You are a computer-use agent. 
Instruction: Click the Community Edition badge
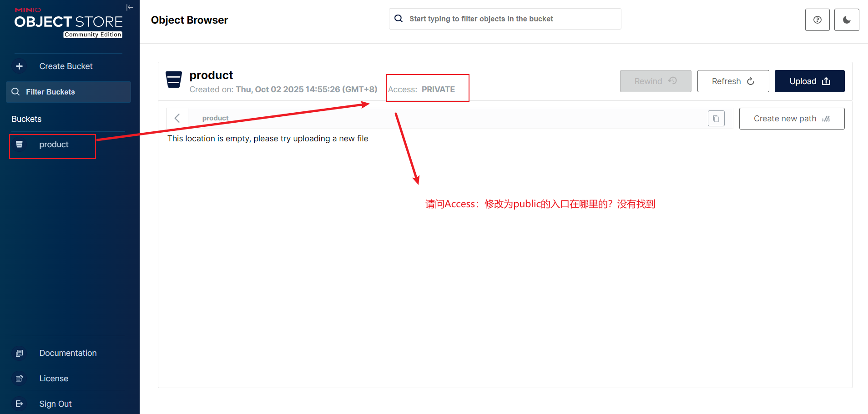93,35
